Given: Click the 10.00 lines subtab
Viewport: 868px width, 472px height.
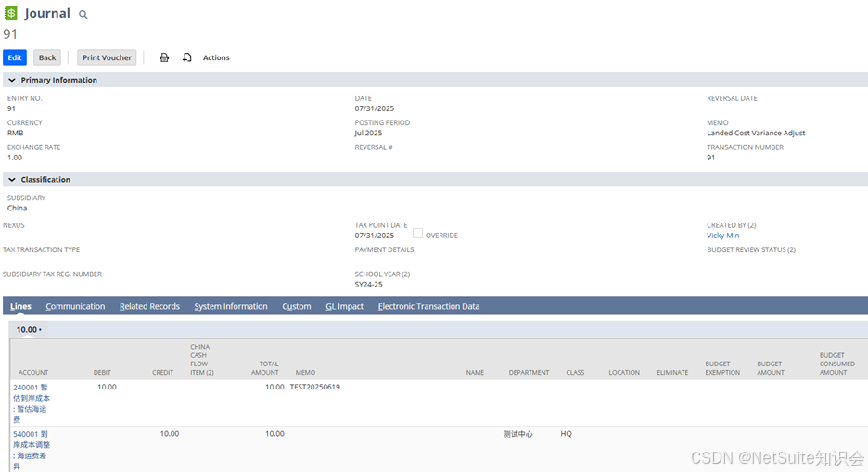Looking at the screenshot, I should 28,330.
